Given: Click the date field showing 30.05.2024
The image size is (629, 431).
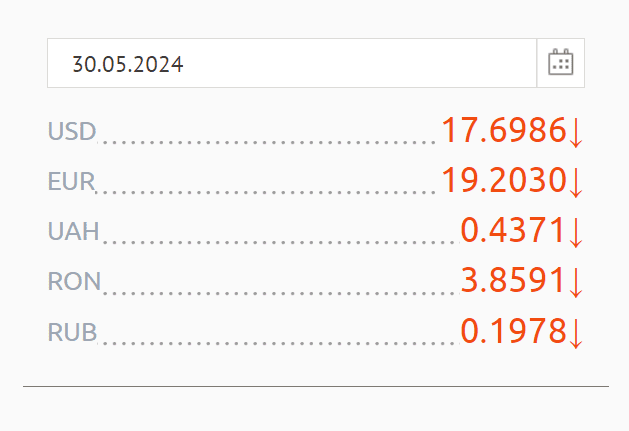Looking at the screenshot, I should tap(290, 63).
